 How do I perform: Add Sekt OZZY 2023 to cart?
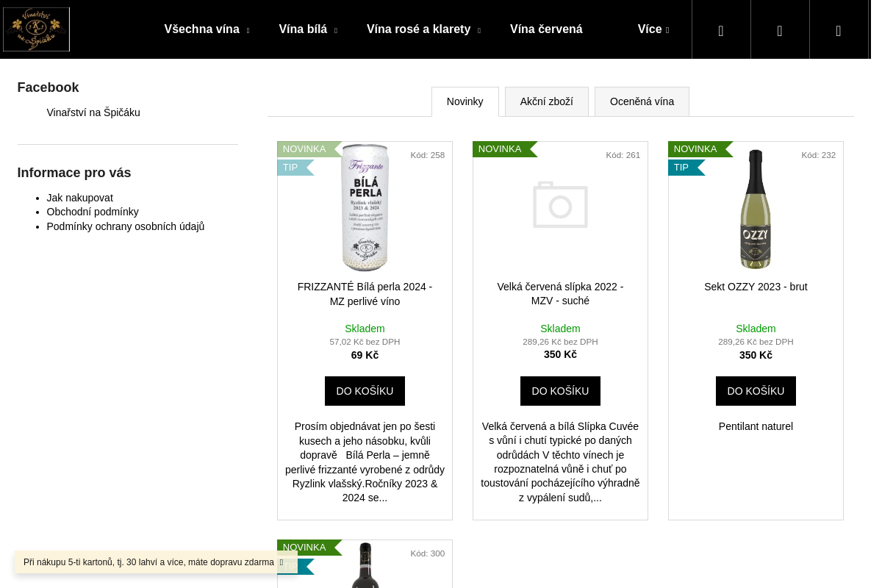click(x=756, y=391)
